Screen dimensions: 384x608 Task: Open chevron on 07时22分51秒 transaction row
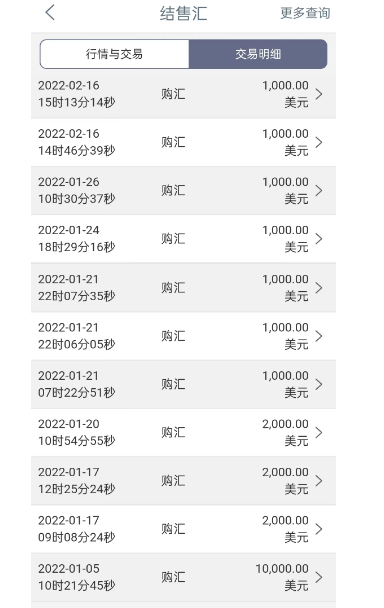click(319, 384)
